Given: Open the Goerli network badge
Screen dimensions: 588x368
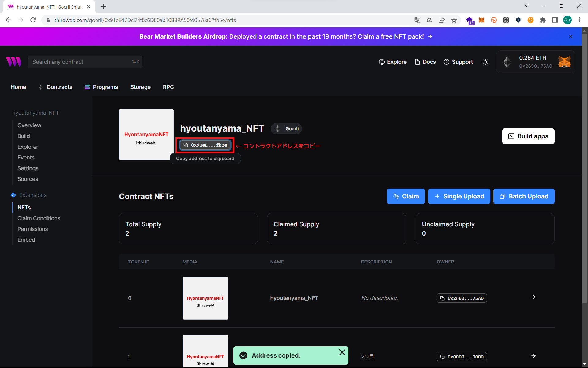Looking at the screenshot, I should [x=286, y=129].
